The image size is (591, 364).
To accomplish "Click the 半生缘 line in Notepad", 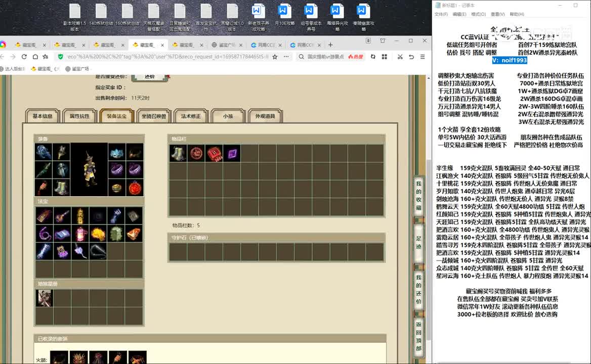I will 508,168.
